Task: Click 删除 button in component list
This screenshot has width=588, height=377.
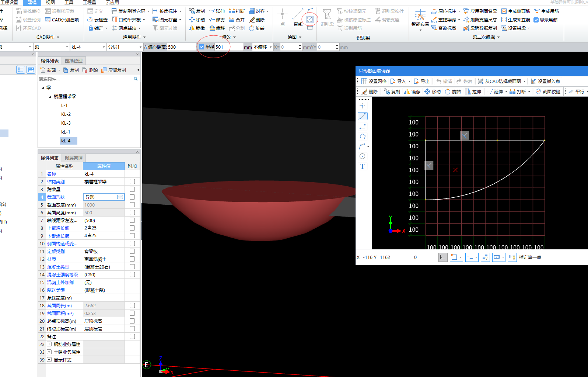Action: coord(90,70)
